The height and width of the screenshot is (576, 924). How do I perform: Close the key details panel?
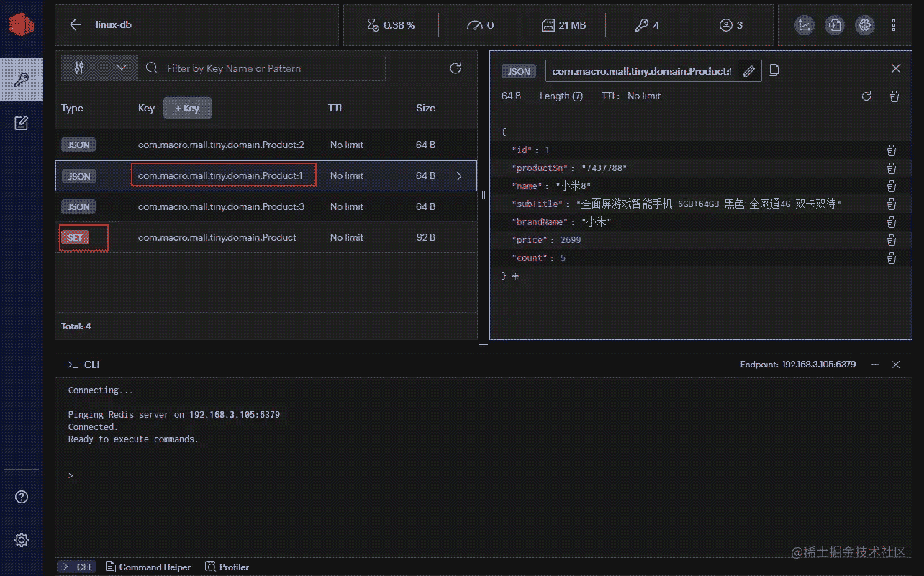click(x=895, y=68)
